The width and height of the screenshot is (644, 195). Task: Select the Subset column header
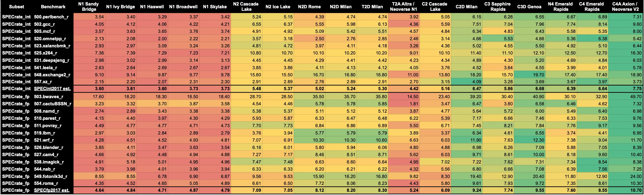17,7
